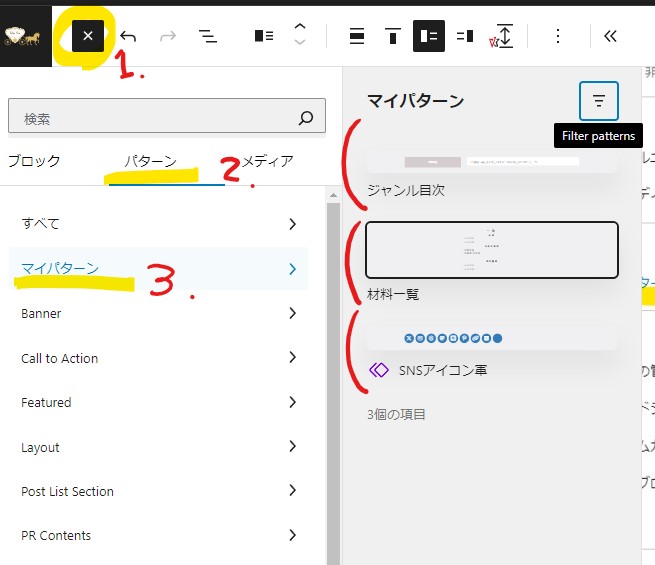Image resolution: width=655 pixels, height=565 pixels.
Task: Open the document overview list view
Action: click(x=208, y=36)
